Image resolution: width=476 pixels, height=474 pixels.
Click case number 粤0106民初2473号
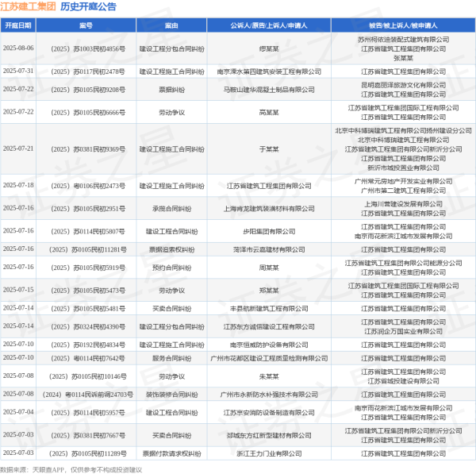88,186
